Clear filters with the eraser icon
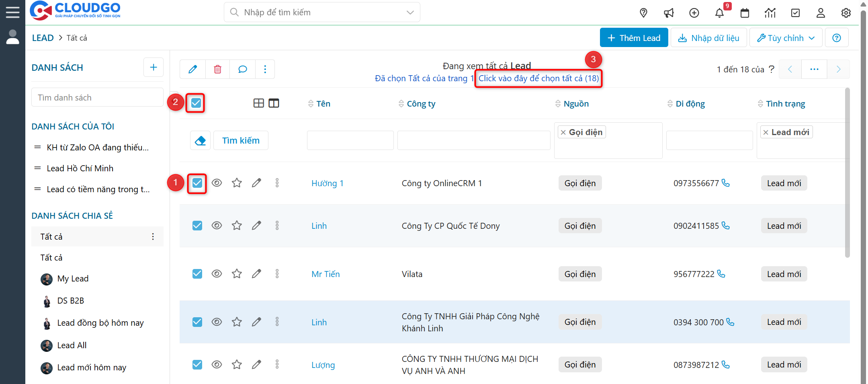The width and height of the screenshot is (868, 384). (200, 140)
